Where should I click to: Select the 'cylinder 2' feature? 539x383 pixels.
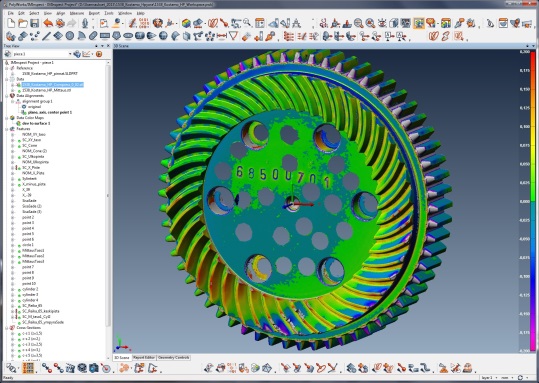click(30, 289)
